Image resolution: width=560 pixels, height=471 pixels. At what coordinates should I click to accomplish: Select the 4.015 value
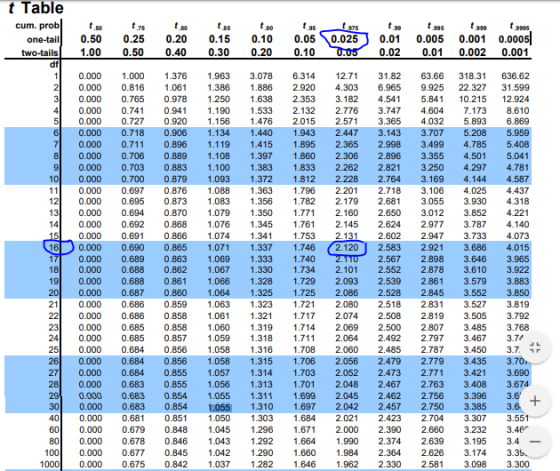tap(518, 247)
